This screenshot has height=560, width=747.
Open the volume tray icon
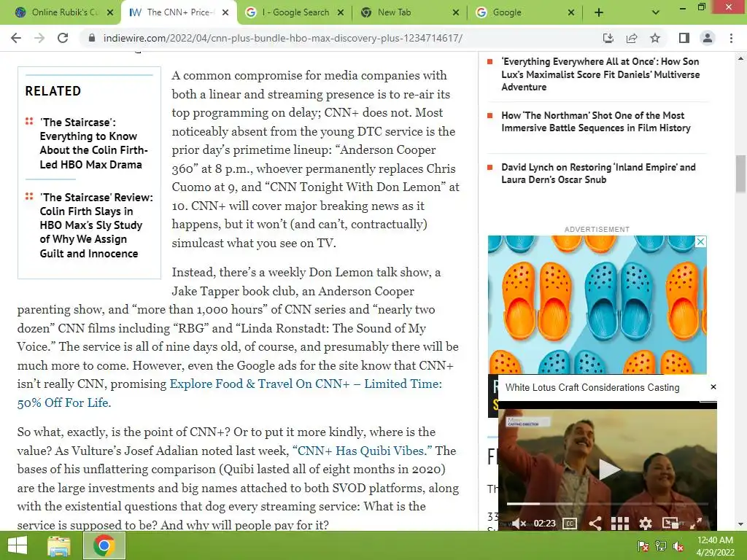tap(678, 546)
